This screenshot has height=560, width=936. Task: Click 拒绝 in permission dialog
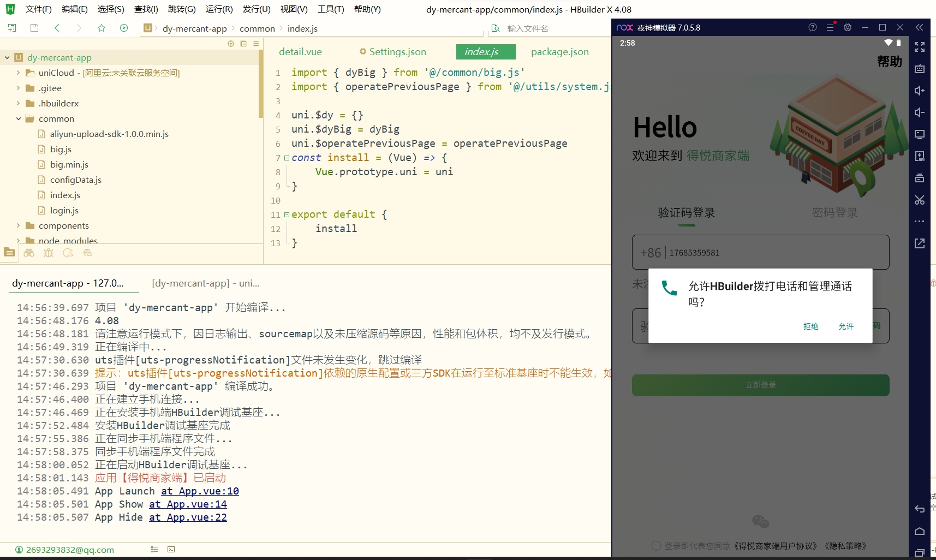coord(811,326)
